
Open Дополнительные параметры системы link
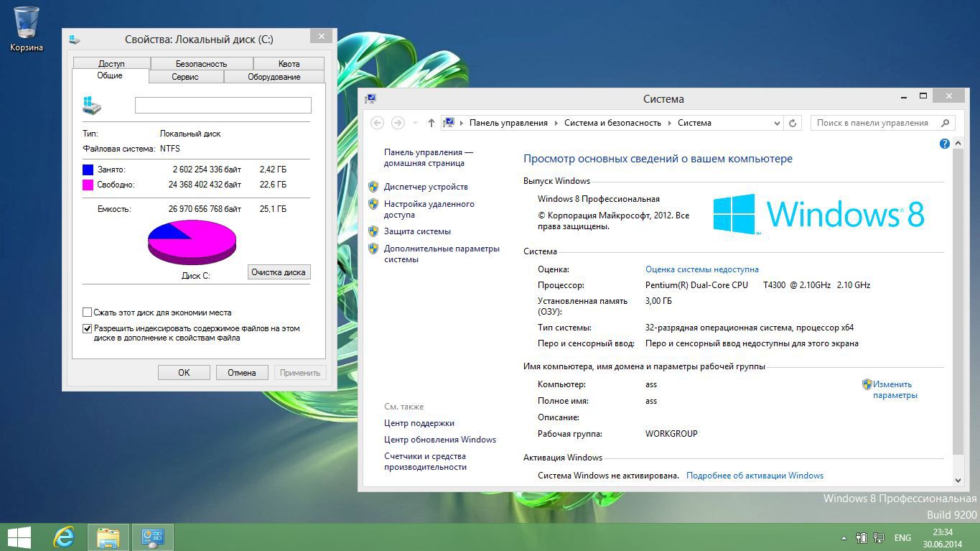[442, 254]
